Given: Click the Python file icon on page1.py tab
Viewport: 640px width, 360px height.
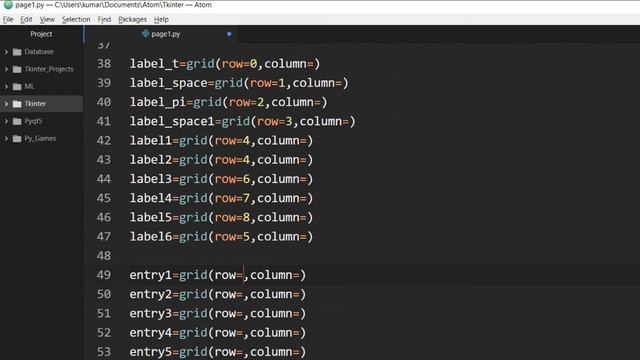Looking at the screenshot, I should (145, 34).
